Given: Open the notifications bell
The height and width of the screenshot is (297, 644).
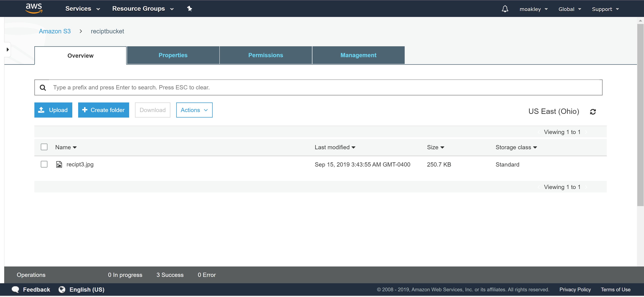Looking at the screenshot, I should (x=505, y=9).
